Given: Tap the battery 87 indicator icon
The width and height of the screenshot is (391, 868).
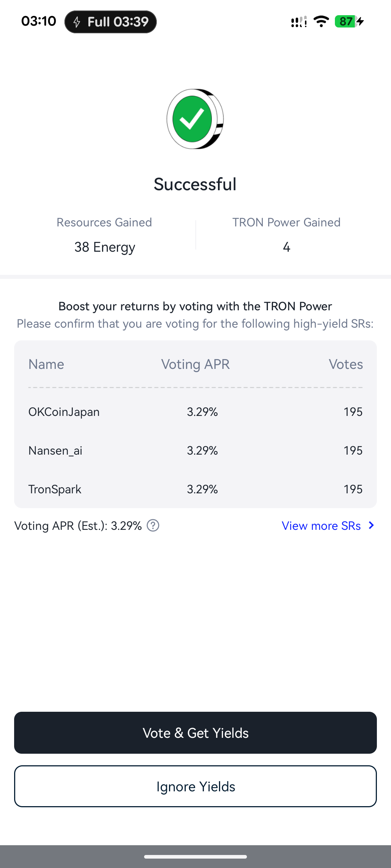Looking at the screenshot, I should pyautogui.click(x=349, y=22).
